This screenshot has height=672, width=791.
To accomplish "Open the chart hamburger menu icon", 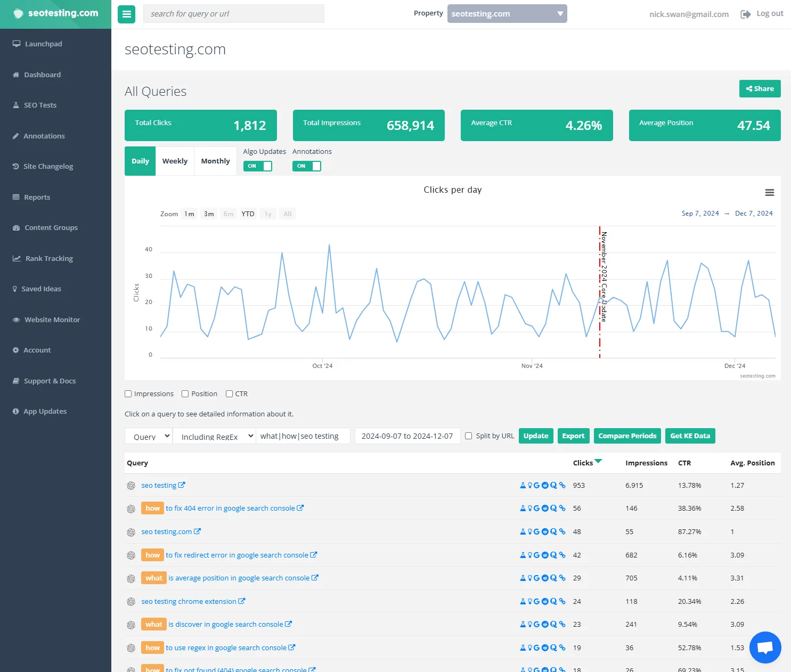I will pos(769,193).
